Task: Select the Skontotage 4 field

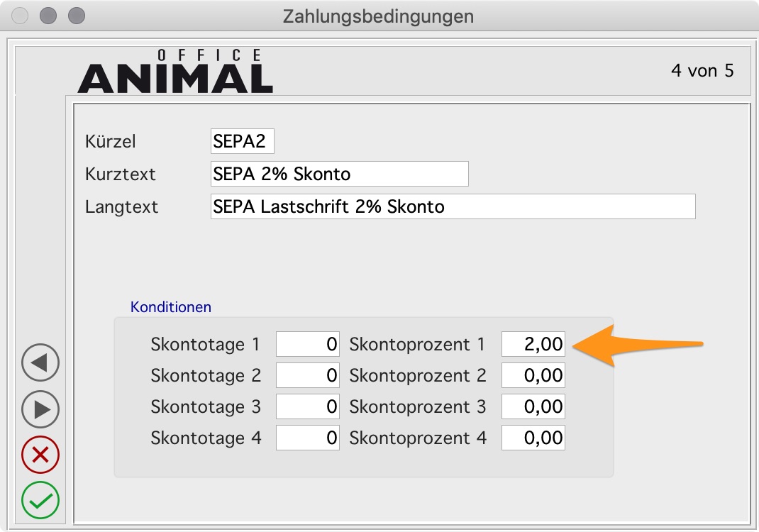Action: point(308,438)
